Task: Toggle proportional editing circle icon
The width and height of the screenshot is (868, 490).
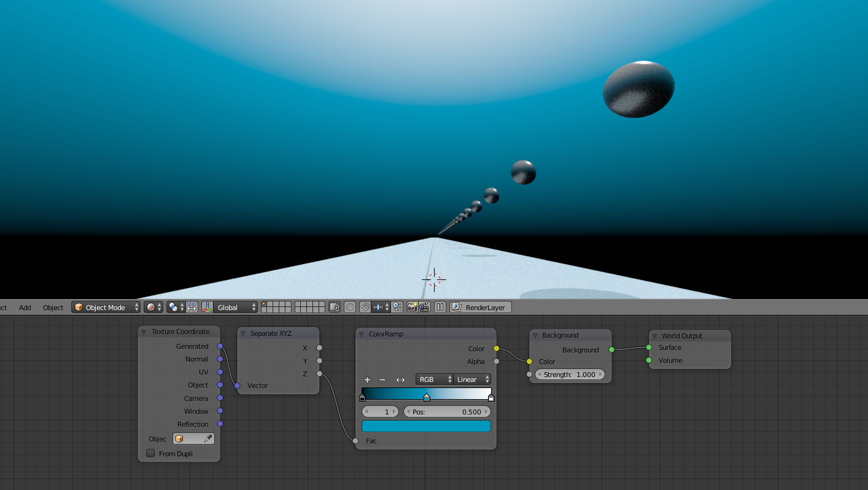Action: 350,307
